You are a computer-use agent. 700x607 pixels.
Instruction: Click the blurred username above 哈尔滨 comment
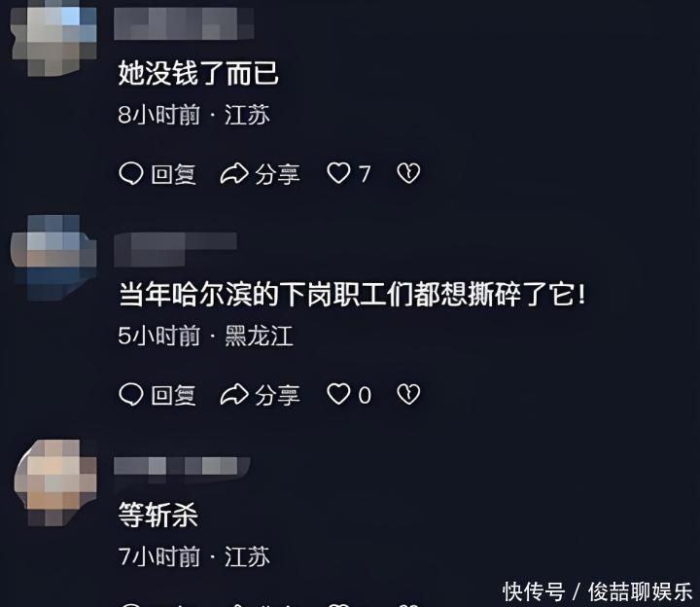[175, 249]
